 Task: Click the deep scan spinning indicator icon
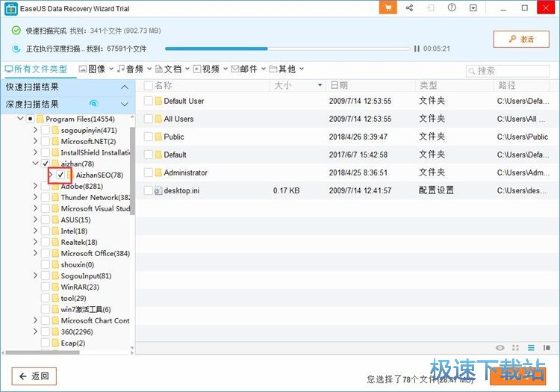click(x=93, y=104)
